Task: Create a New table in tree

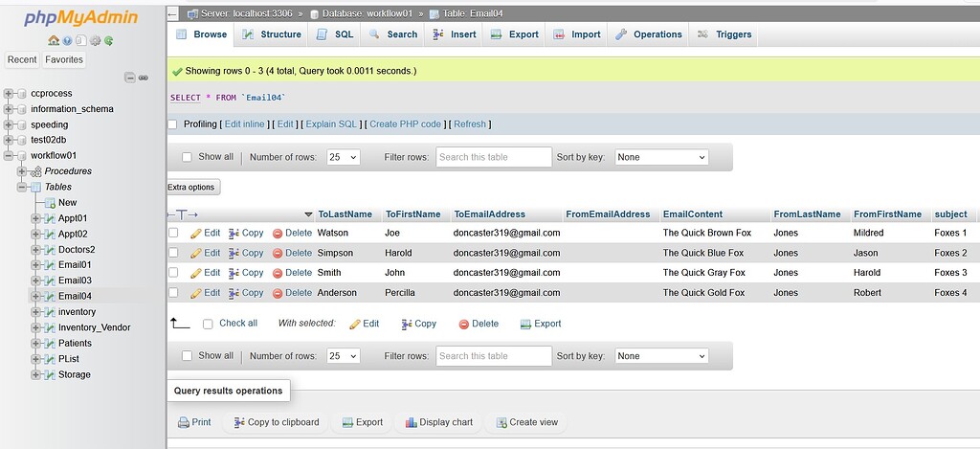Action: point(68,203)
